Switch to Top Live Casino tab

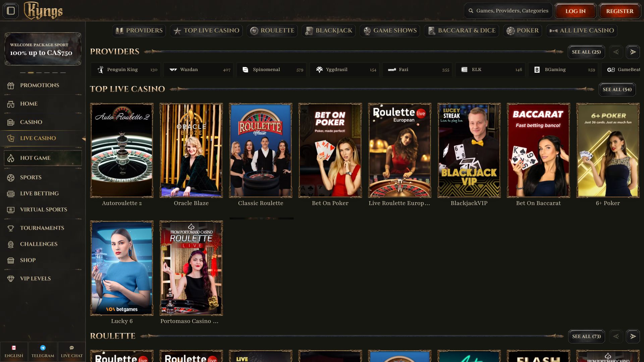[x=206, y=31]
